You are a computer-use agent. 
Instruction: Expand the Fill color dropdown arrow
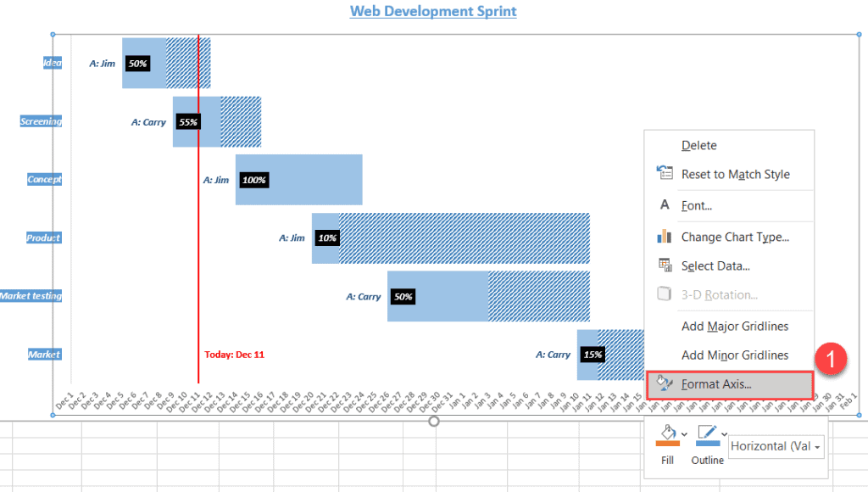(x=683, y=434)
